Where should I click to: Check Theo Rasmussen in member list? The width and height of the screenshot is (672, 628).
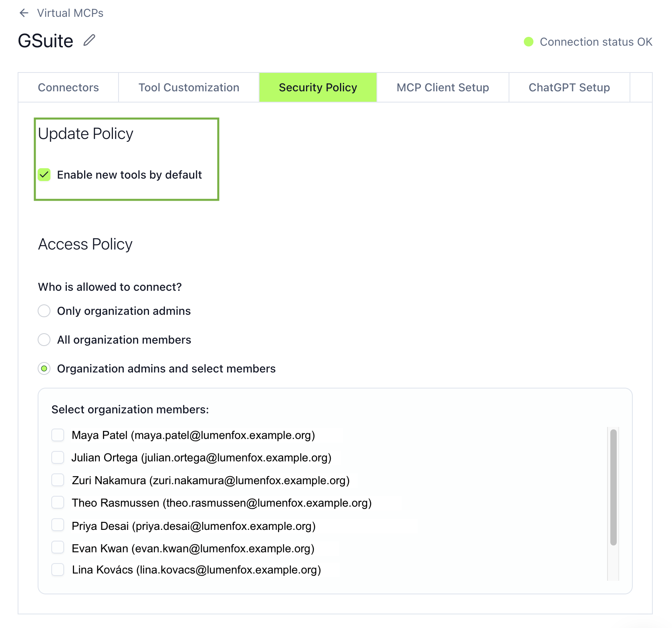(58, 502)
